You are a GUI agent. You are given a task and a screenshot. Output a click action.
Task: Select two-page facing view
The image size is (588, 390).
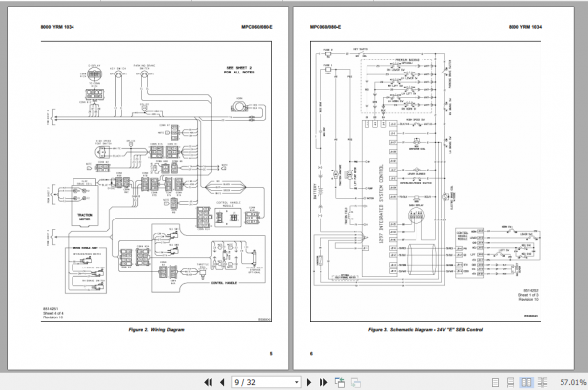526,382
